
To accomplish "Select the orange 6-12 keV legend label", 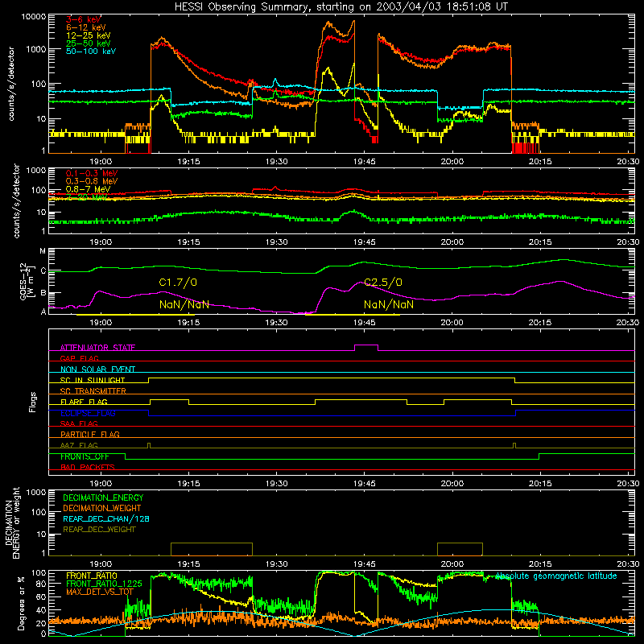I will click(x=85, y=27).
